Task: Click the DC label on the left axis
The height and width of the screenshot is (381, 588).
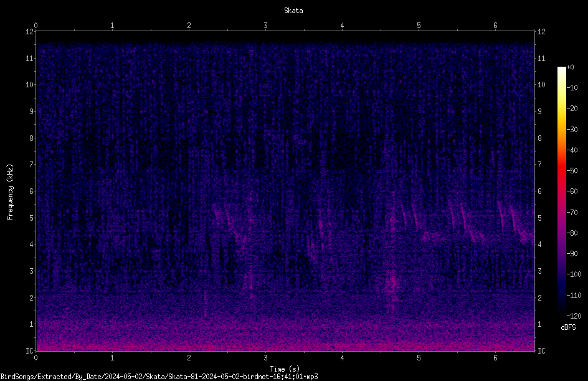Action: pyautogui.click(x=30, y=350)
